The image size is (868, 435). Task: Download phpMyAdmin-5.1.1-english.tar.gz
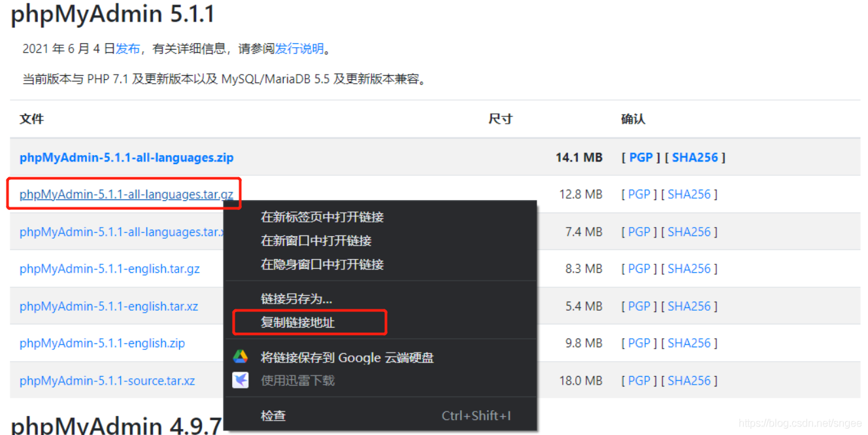click(x=110, y=269)
